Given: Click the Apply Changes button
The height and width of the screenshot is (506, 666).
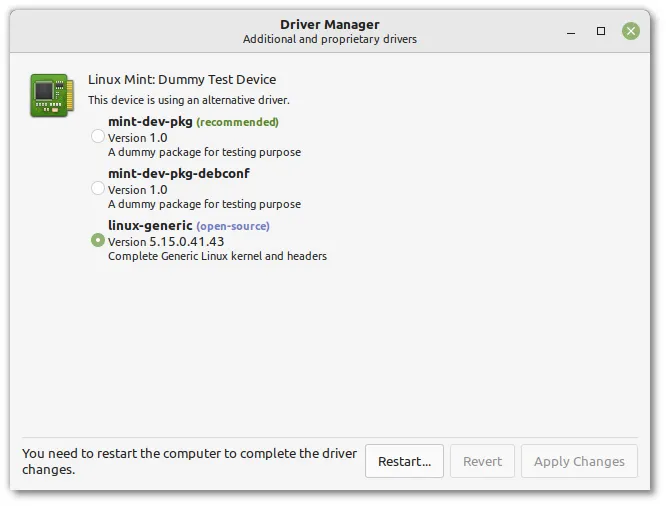Looking at the screenshot, I should 579,461.
